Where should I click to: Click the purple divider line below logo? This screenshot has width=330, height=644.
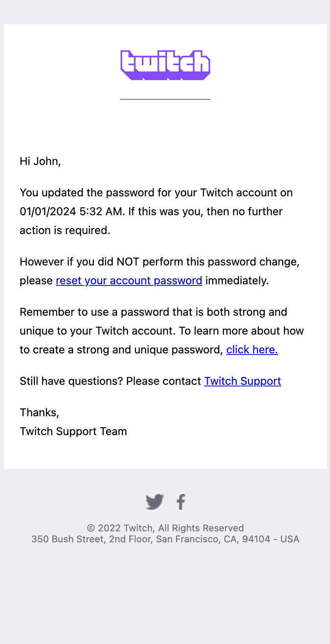coord(165,99)
